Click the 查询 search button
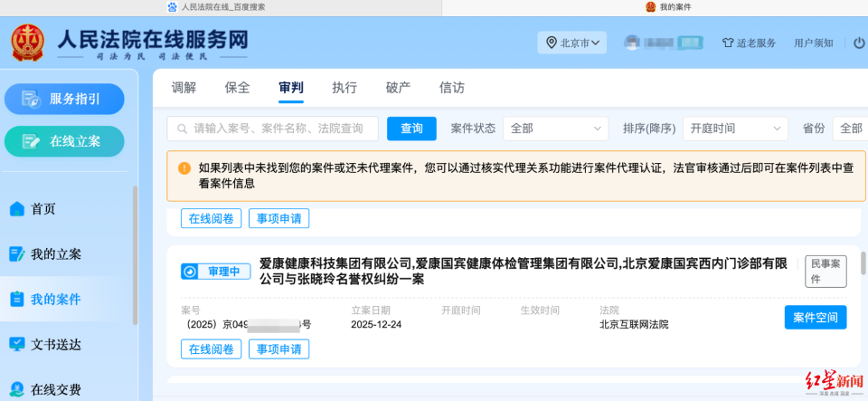 click(x=411, y=129)
